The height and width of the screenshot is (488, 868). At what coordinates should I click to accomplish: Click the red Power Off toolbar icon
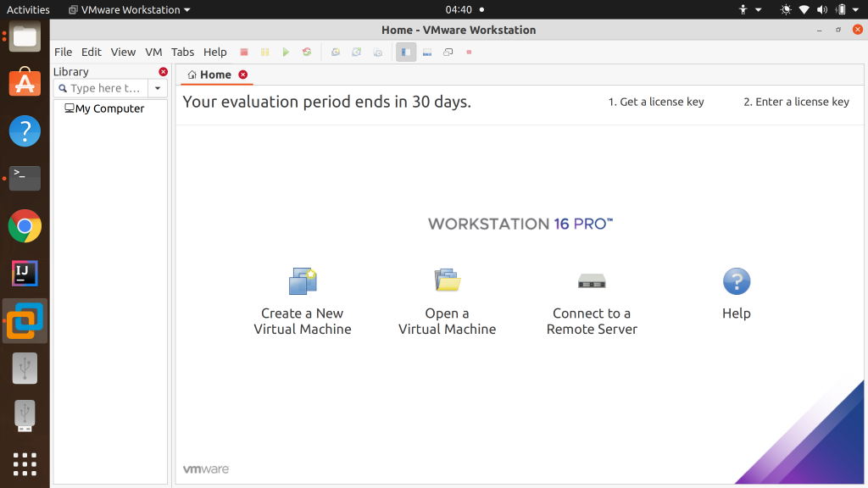tap(244, 53)
